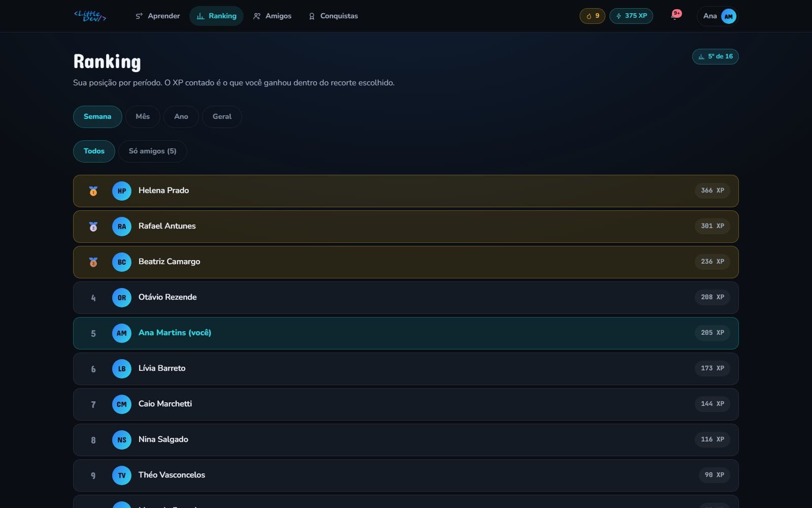Image resolution: width=812 pixels, height=508 pixels.
Task: Go to the Amigos page
Action: [x=272, y=16]
